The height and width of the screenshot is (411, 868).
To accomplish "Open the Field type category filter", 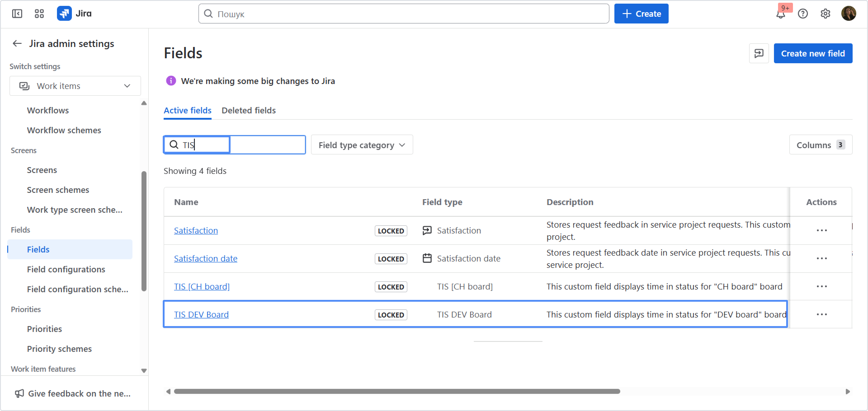I will click(x=362, y=145).
